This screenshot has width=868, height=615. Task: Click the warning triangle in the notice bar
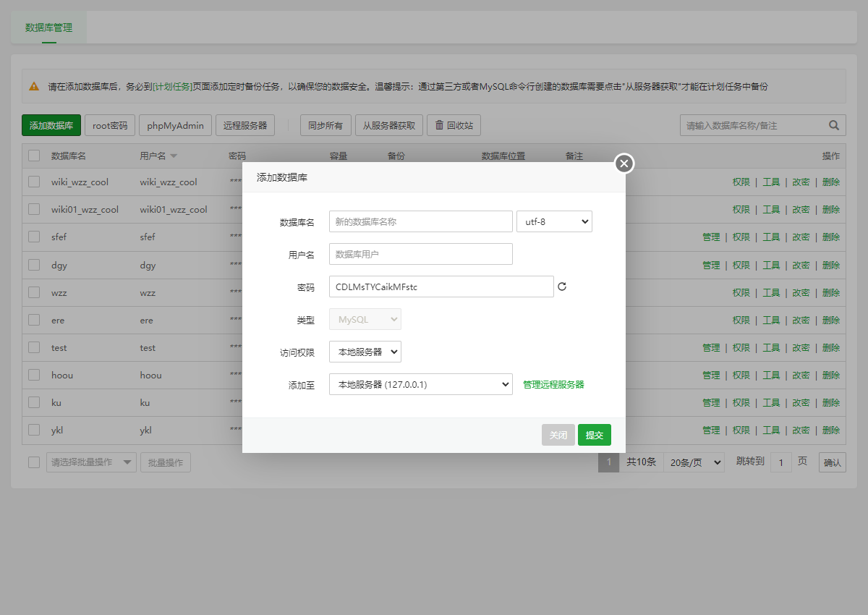(x=32, y=85)
